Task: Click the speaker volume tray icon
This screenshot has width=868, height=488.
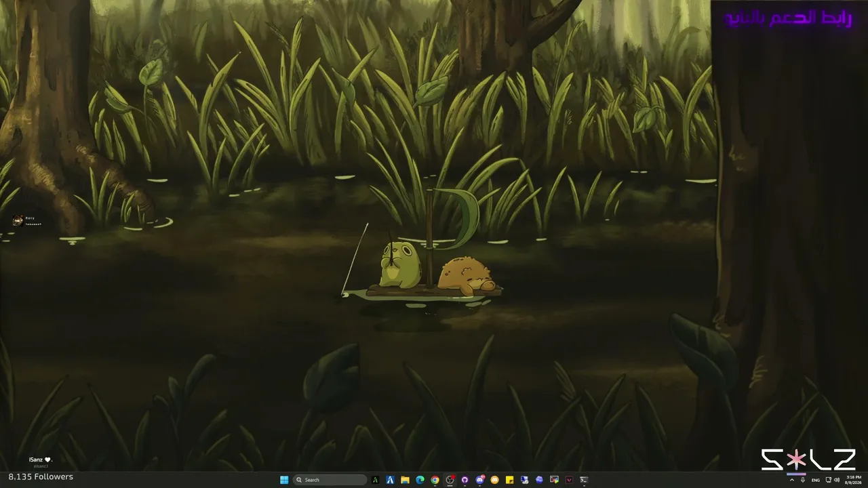Action: pyautogui.click(x=837, y=480)
